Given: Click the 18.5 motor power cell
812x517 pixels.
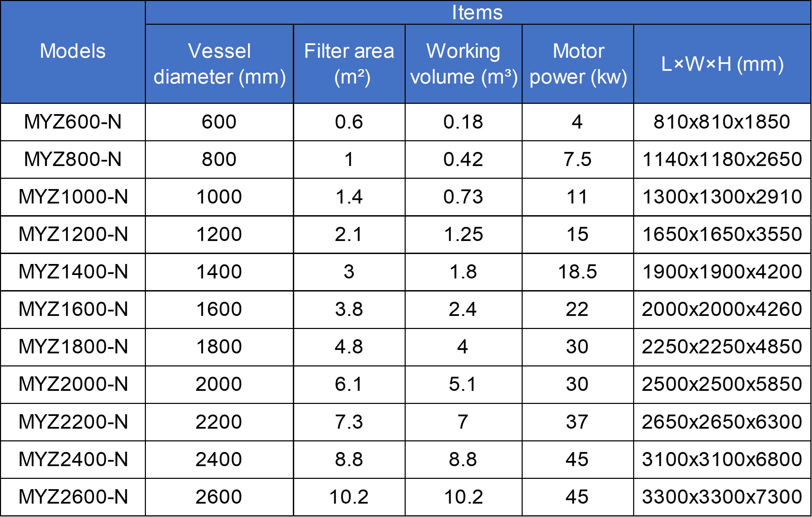Looking at the screenshot, I should [578, 272].
